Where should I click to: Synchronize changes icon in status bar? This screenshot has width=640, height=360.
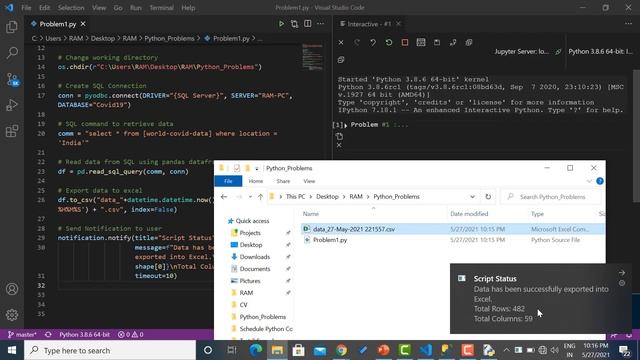click(x=48, y=334)
